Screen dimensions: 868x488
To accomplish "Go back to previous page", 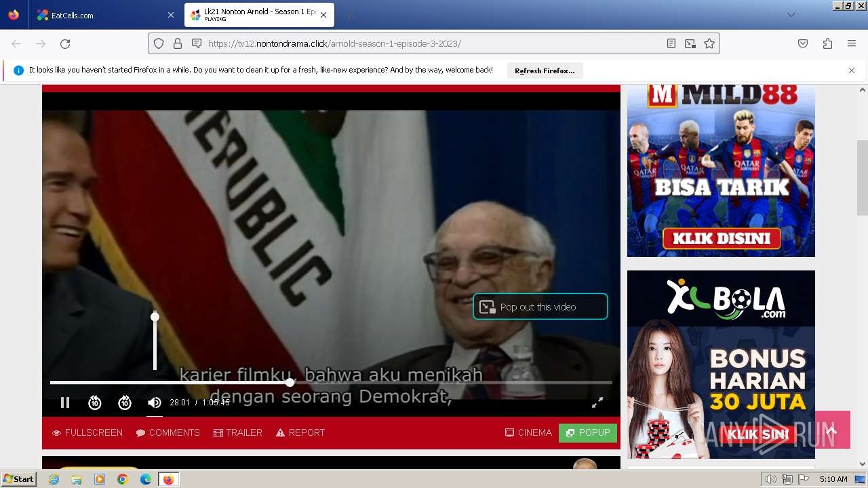I will pos(16,43).
